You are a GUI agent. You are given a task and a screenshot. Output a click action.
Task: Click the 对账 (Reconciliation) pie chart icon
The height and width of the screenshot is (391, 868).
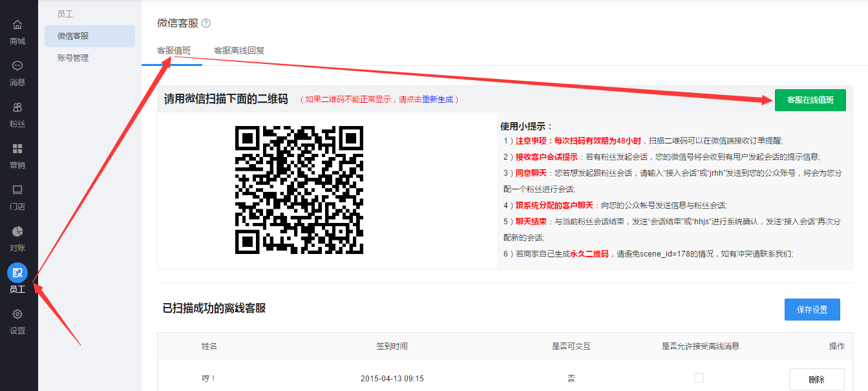17,231
